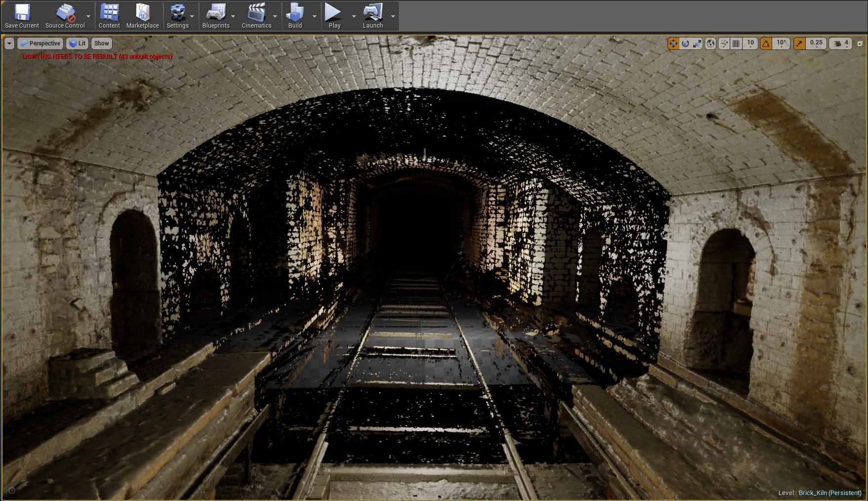Toggle grid snapping
868x501 pixels.
click(x=736, y=43)
